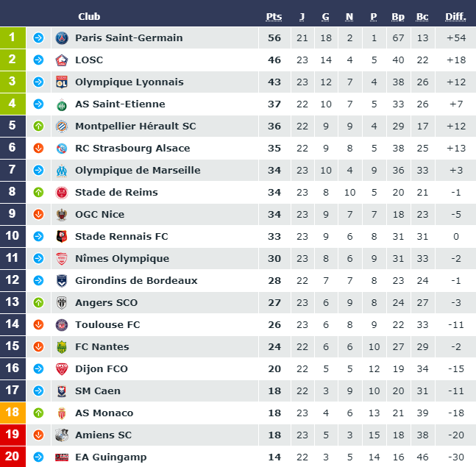Sort by the Diff. column header
The width and height of the screenshot is (476, 467).
[455, 17]
